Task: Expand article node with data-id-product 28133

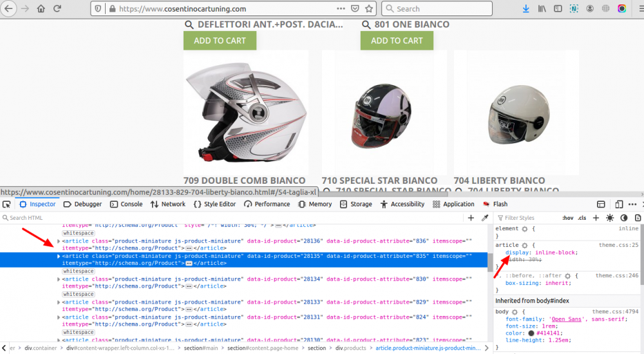Action: [x=59, y=302]
